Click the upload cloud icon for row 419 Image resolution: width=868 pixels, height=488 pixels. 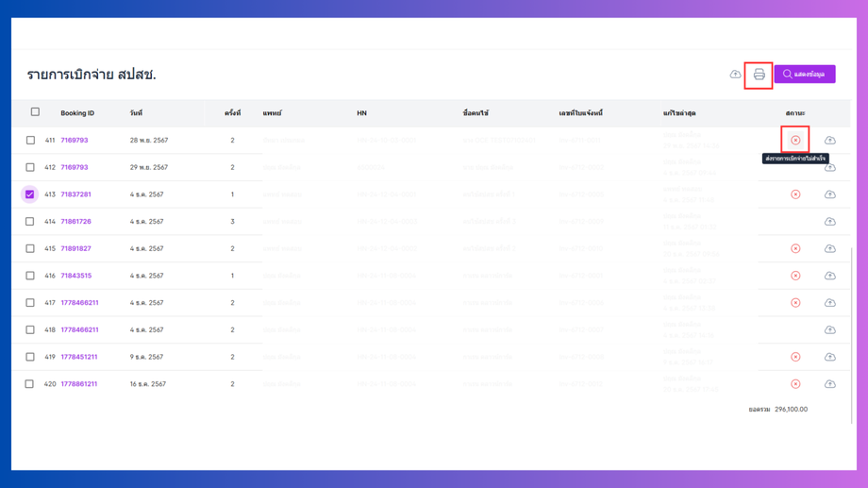(x=830, y=357)
